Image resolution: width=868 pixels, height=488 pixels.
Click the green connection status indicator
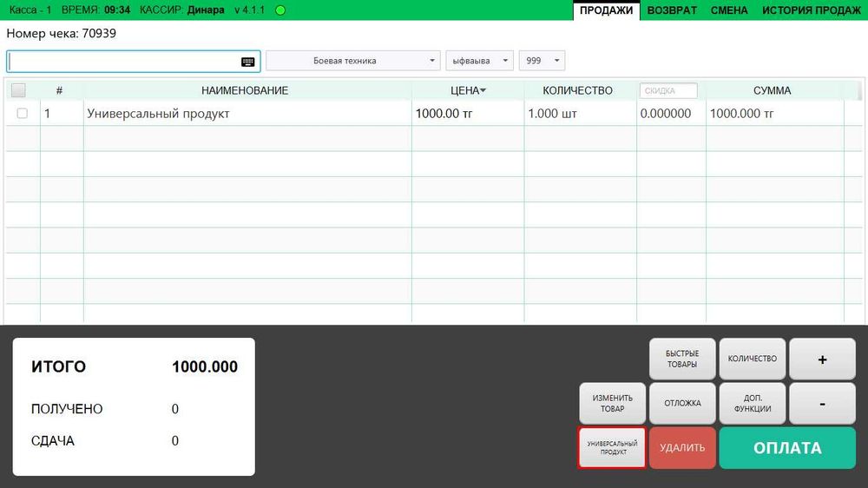coord(280,10)
